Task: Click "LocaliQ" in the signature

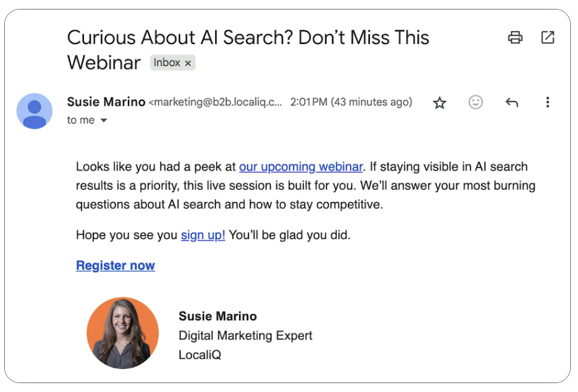Action: [x=200, y=355]
